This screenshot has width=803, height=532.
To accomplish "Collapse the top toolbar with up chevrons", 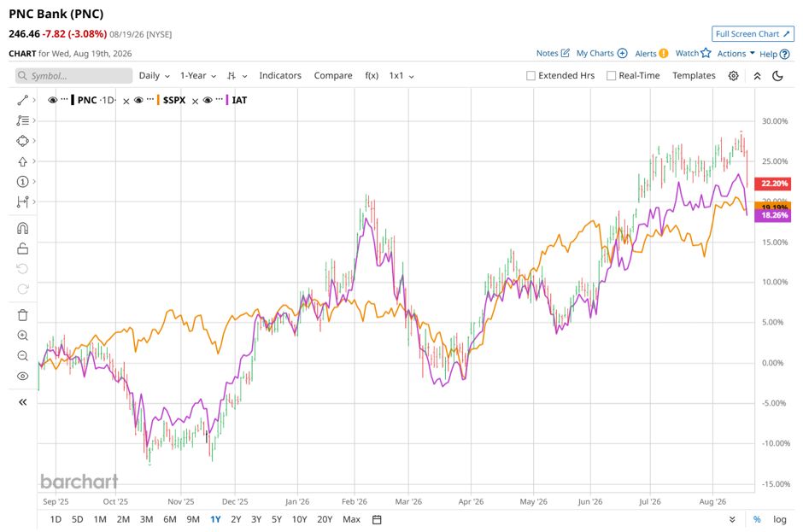I will (757, 76).
